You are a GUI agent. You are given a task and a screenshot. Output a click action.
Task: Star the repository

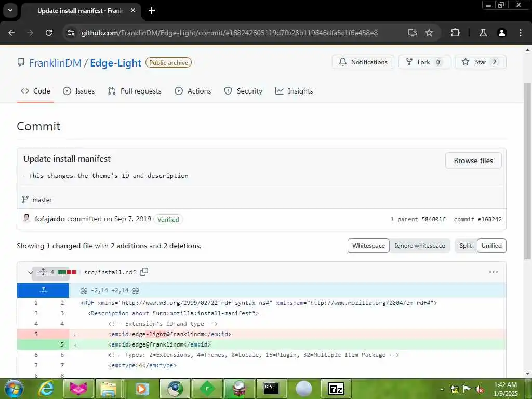click(481, 62)
